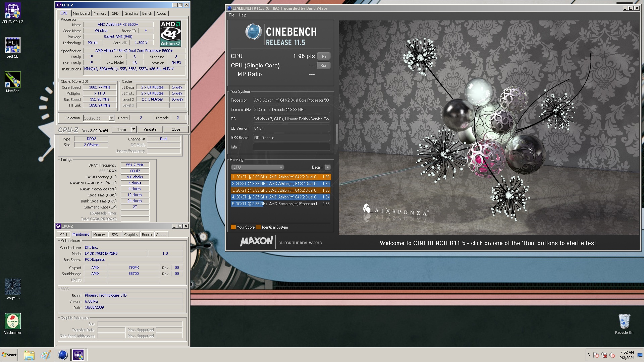Open the About tab in the top CPU-Z window
The image size is (644, 362).
161,13
